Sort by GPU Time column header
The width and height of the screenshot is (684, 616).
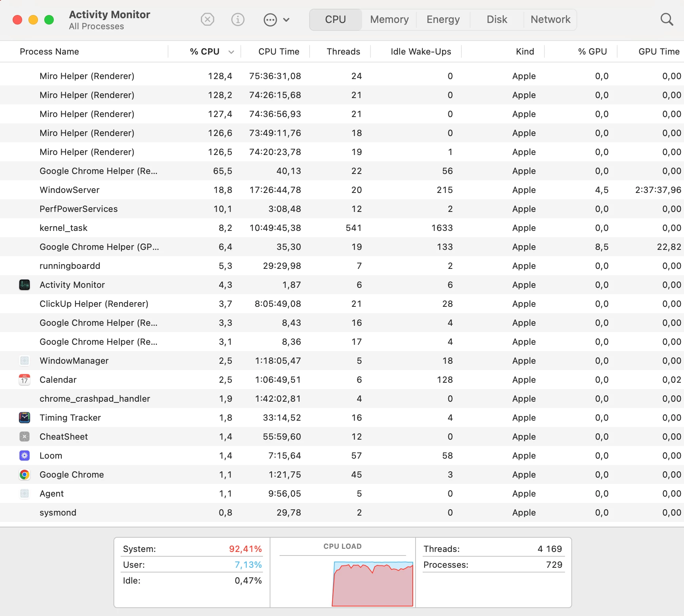coord(659,52)
